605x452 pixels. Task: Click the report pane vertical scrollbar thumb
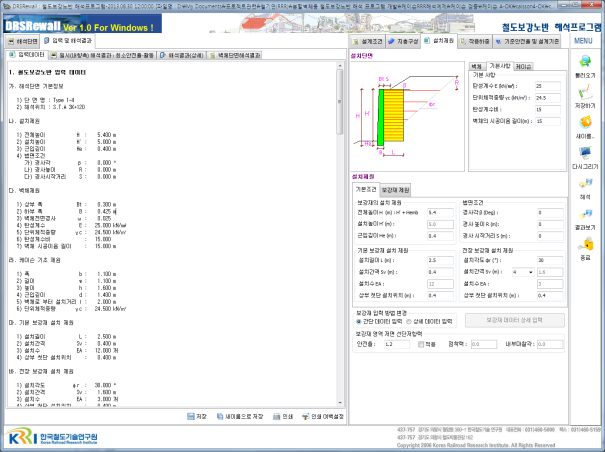340,102
